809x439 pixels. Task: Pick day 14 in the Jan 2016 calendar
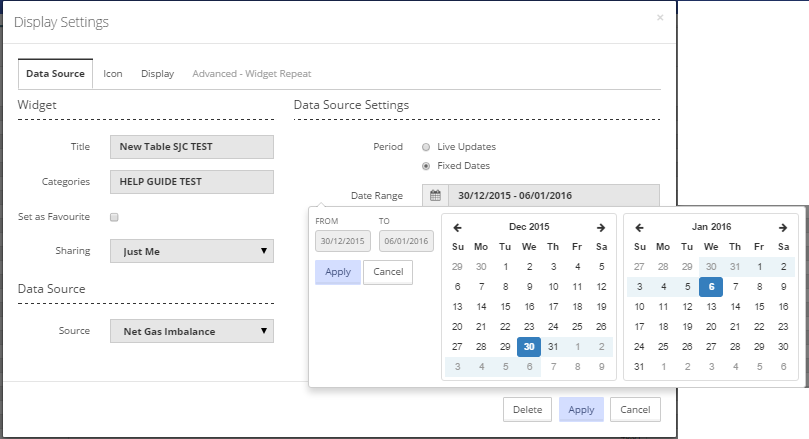click(735, 307)
